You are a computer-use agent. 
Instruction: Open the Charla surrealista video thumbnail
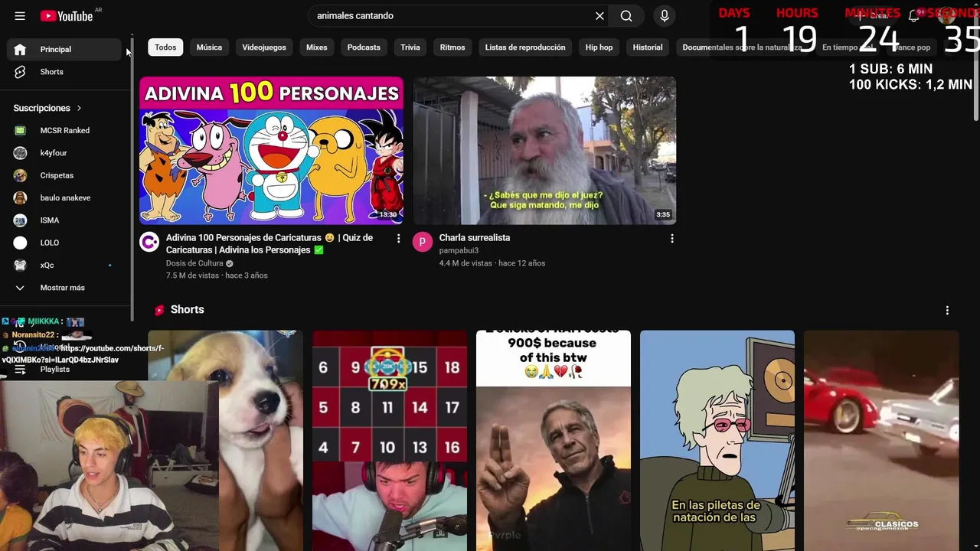pos(544,151)
